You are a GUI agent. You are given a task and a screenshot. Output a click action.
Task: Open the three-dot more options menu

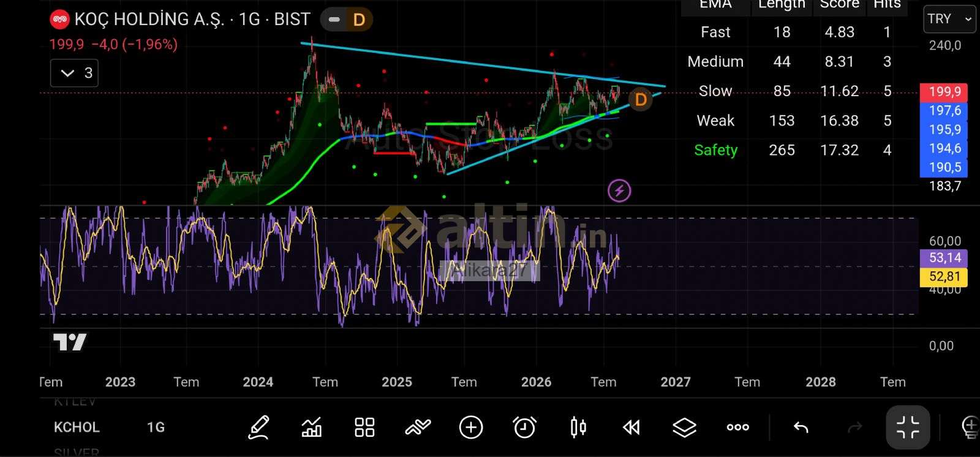click(x=737, y=427)
